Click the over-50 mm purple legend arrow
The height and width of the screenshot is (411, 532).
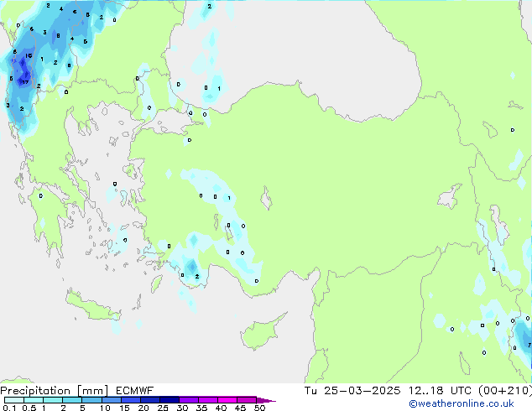pyautogui.click(x=266, y=400)
